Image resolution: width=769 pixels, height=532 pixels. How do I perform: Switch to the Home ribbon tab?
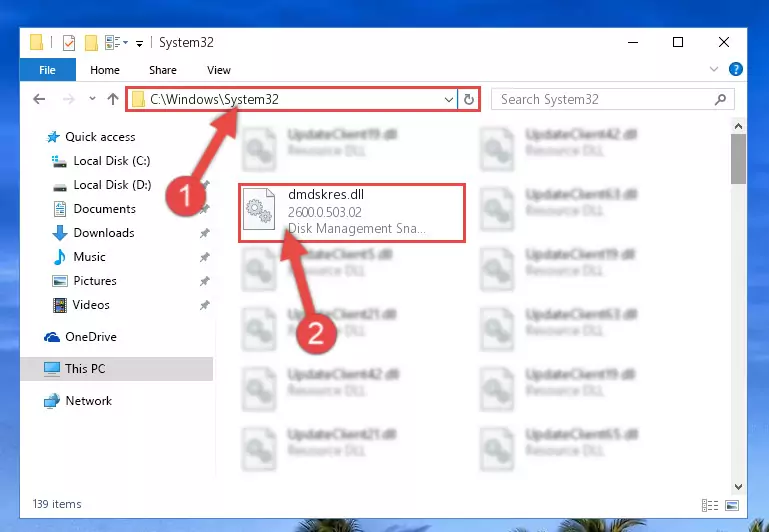click(104, 70)
